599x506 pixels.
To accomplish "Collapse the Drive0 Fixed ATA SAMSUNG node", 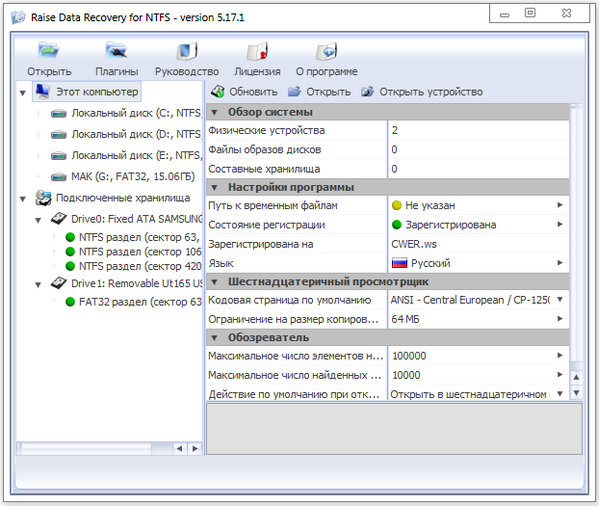I will [38, 220].
